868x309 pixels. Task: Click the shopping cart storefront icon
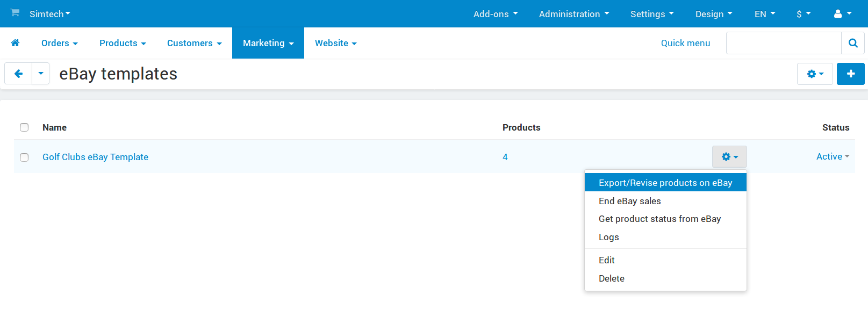coord(15,13)
